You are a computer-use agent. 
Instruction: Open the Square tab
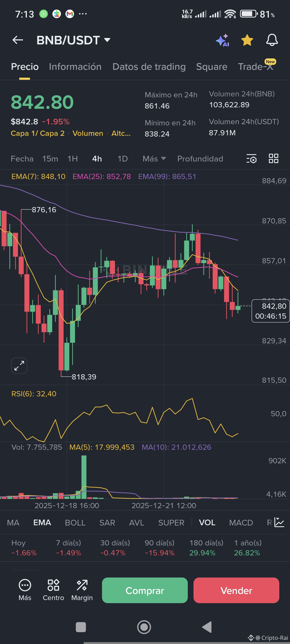pos(212,67)
